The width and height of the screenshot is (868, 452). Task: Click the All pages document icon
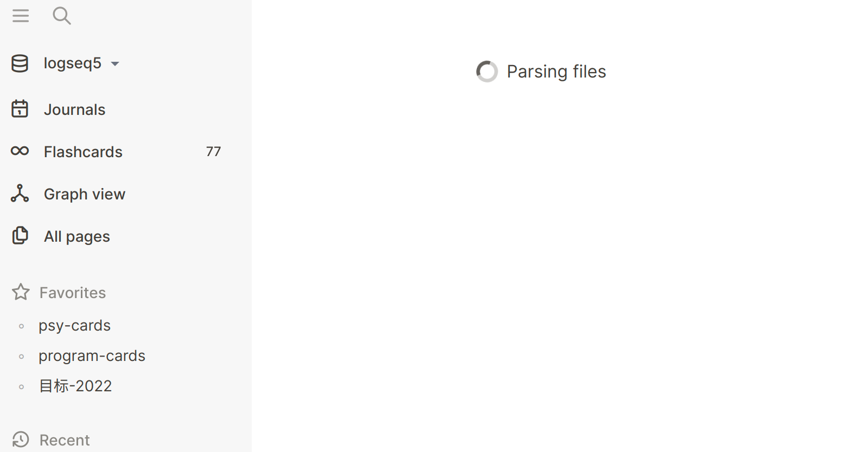click(x=20, y=236)
